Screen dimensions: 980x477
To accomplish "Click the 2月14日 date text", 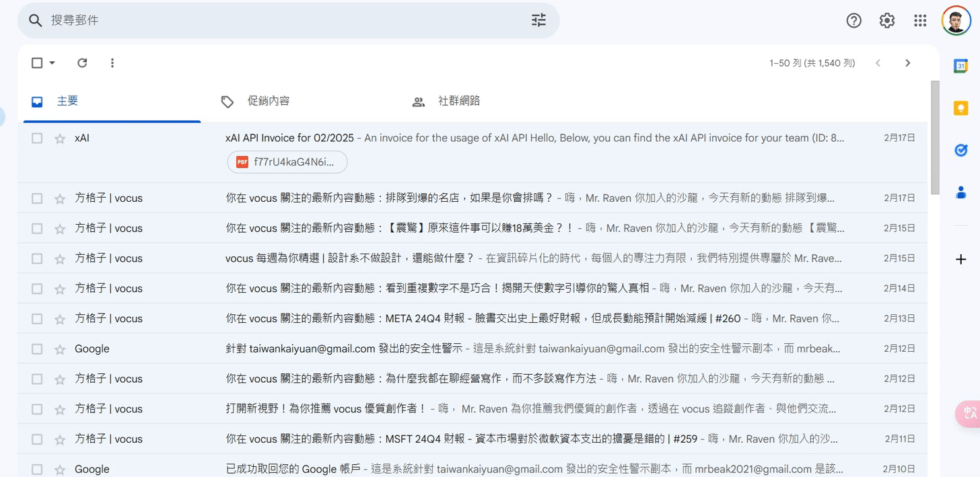I will click(x=899, y=289).
